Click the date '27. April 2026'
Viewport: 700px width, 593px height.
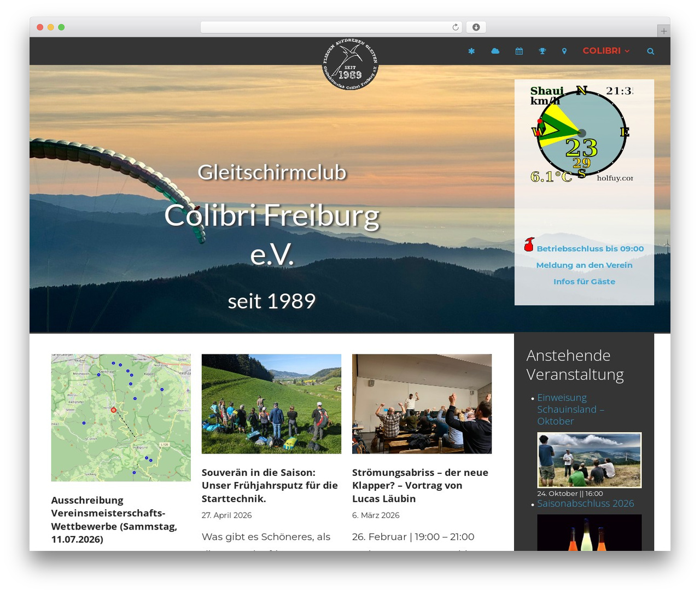(226, 515)
